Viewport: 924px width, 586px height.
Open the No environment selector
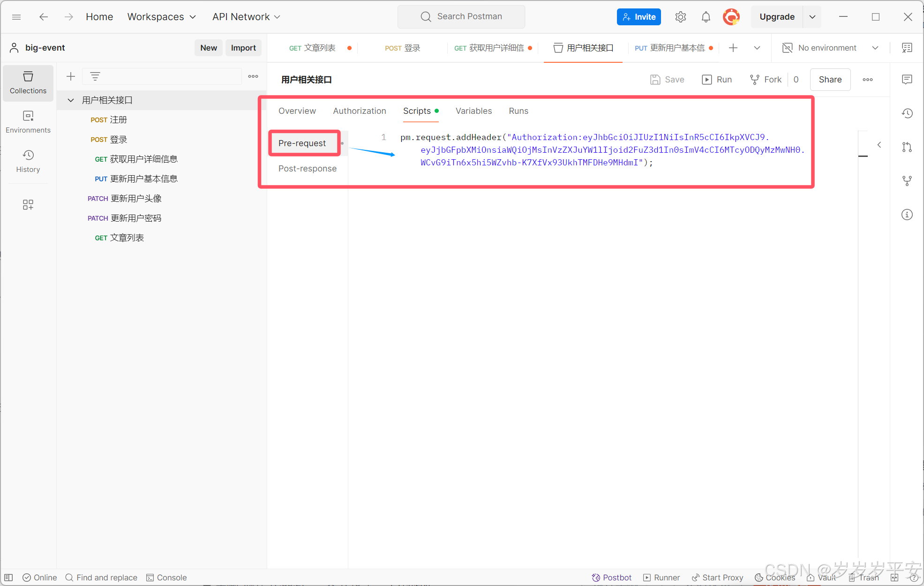tap(831, 48)
